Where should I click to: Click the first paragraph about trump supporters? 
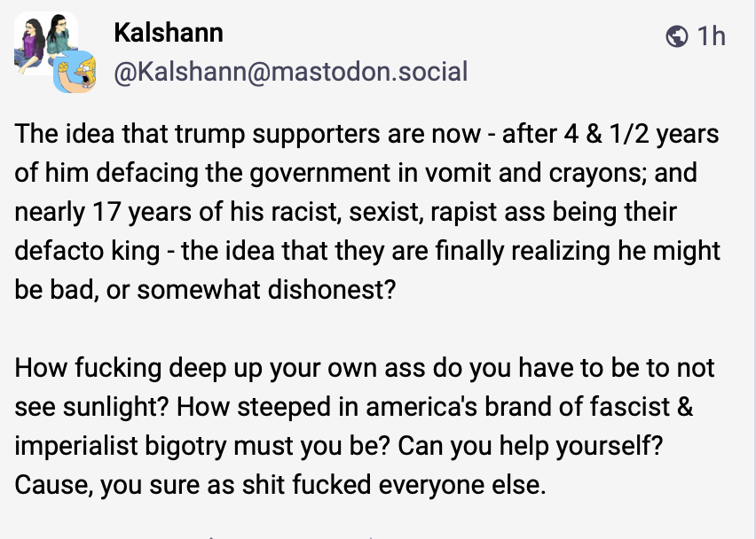pyautogui.click(x=367, y=212)
